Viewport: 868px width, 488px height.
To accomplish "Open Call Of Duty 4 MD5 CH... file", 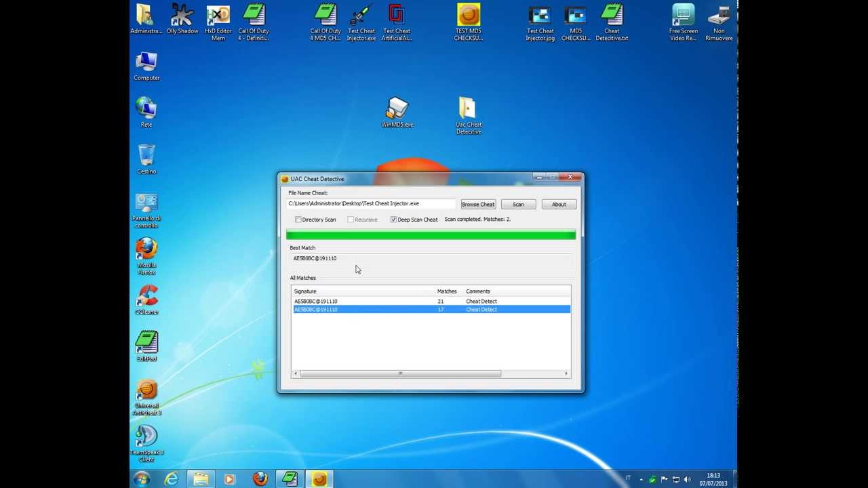I will tap(325, 23).
